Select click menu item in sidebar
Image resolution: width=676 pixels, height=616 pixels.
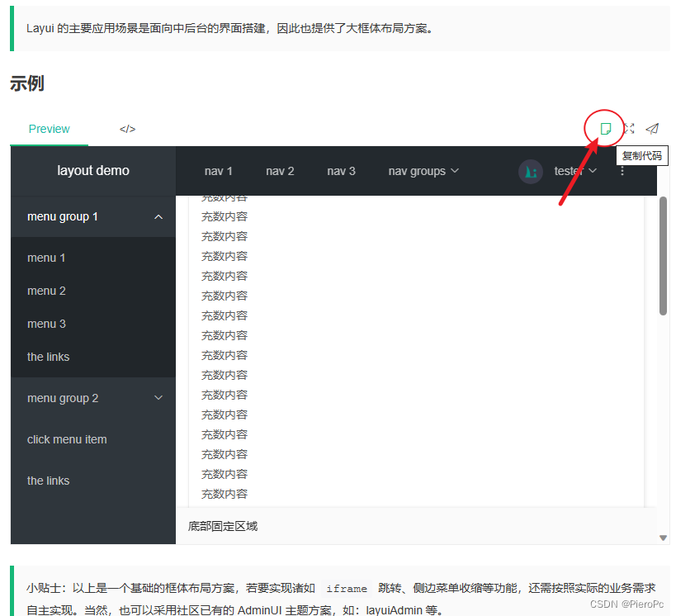pos(93,439)
